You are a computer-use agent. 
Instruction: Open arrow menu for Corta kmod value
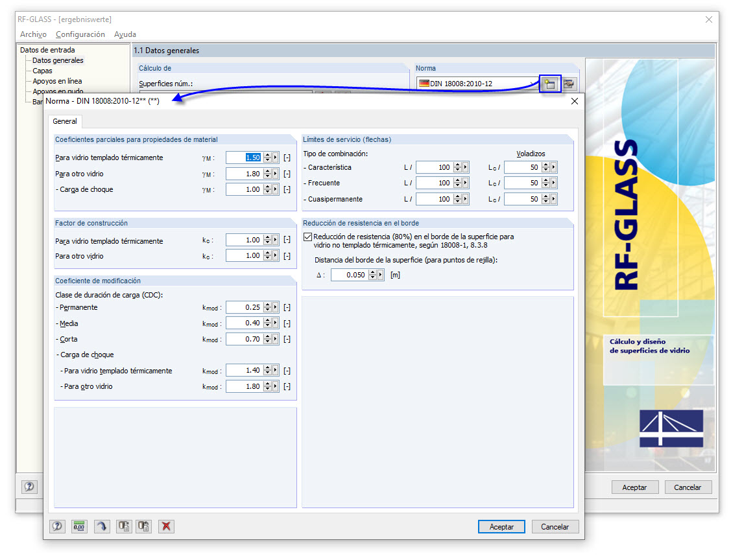(276, 339)
